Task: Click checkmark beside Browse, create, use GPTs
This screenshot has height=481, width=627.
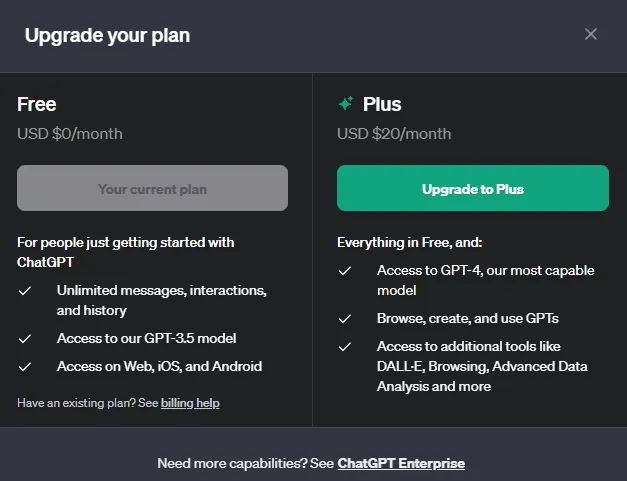Action: (x=345, y=319)
